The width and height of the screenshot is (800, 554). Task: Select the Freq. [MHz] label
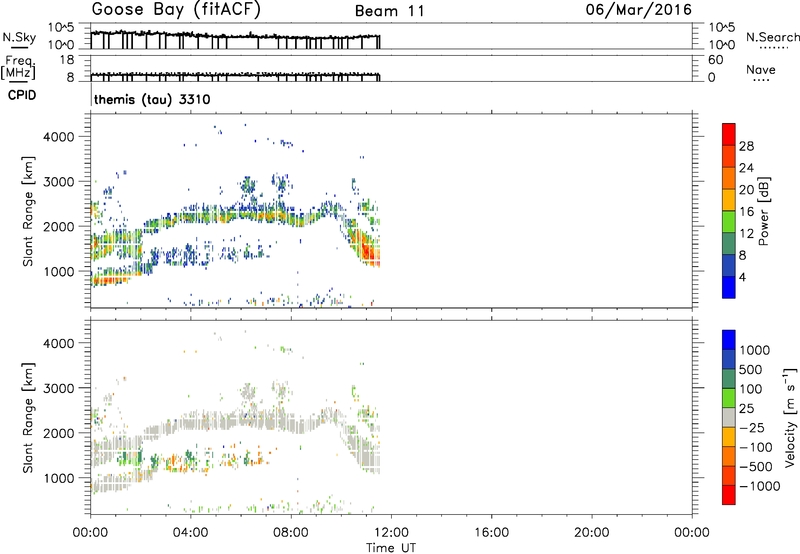click(x=18, y=68)
